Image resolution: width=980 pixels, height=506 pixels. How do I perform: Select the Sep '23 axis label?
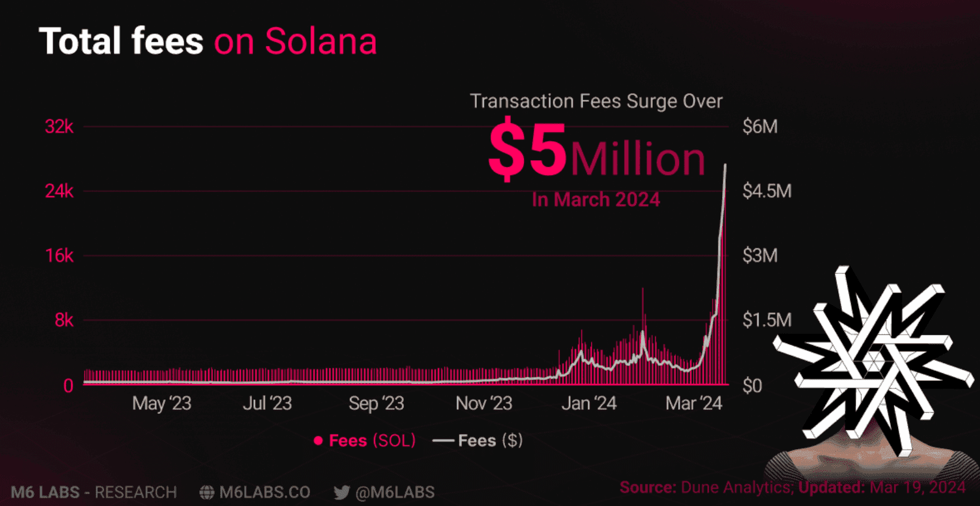coord(376,404)
